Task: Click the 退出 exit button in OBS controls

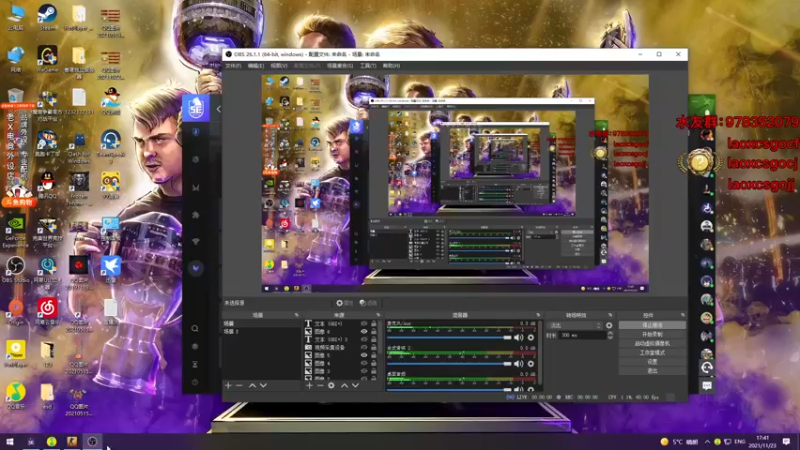Action: (x=652, y=371)
